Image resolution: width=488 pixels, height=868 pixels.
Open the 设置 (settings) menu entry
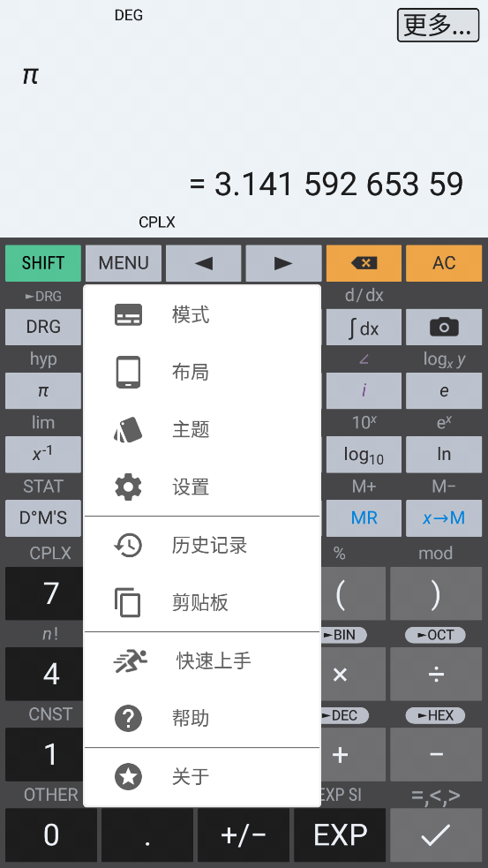pos(202,487)
